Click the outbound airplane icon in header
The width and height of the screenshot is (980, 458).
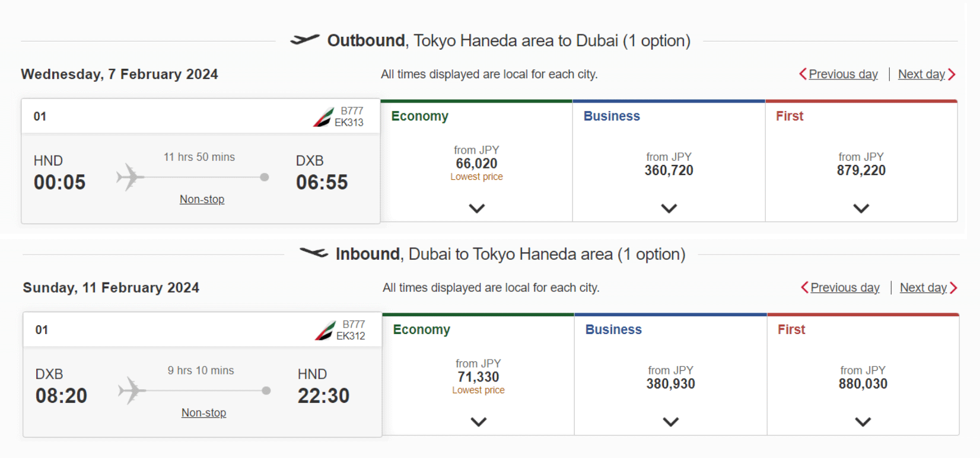(305, 40)
